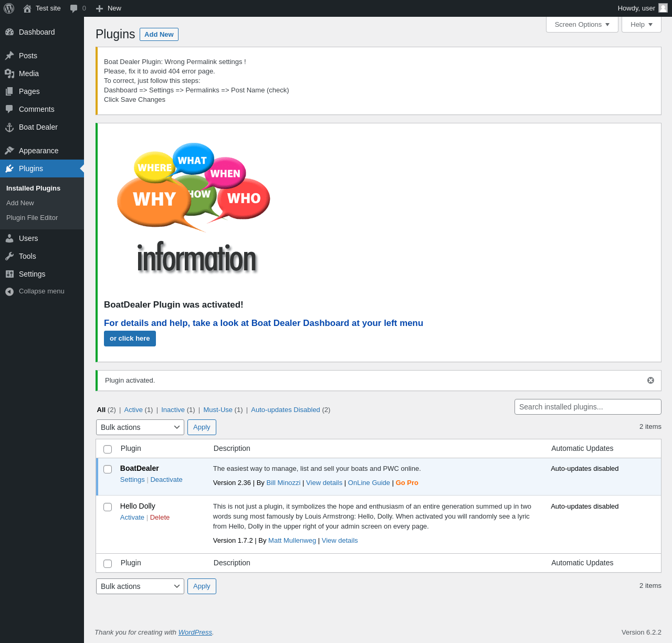Open the comments bubble in admin bar

[74, 8]
